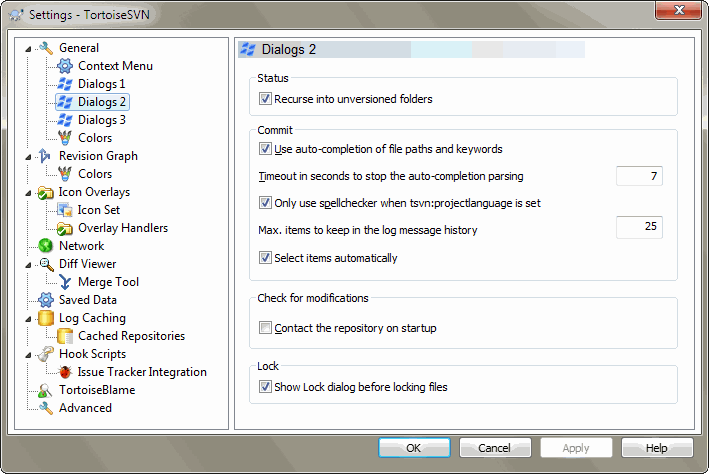This screenshot has width=709, height=474.
Task: Click the Hook Scripts icon
Action: (46, 354)
